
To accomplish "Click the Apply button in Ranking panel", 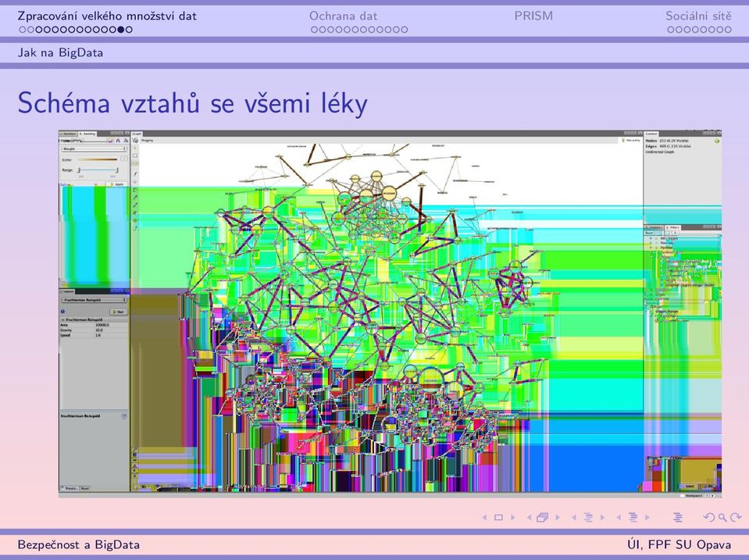I will (x=117, y=184).
